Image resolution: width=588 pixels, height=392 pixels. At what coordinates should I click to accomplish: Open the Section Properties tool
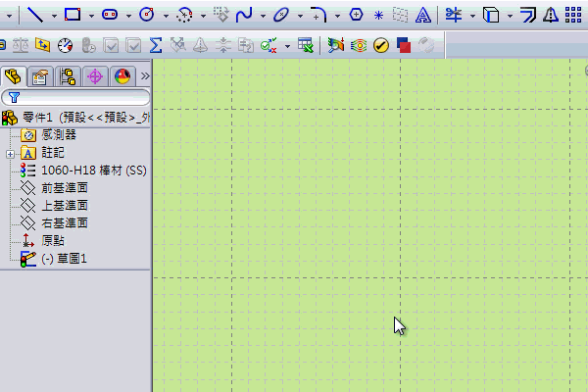click(42, 45)
